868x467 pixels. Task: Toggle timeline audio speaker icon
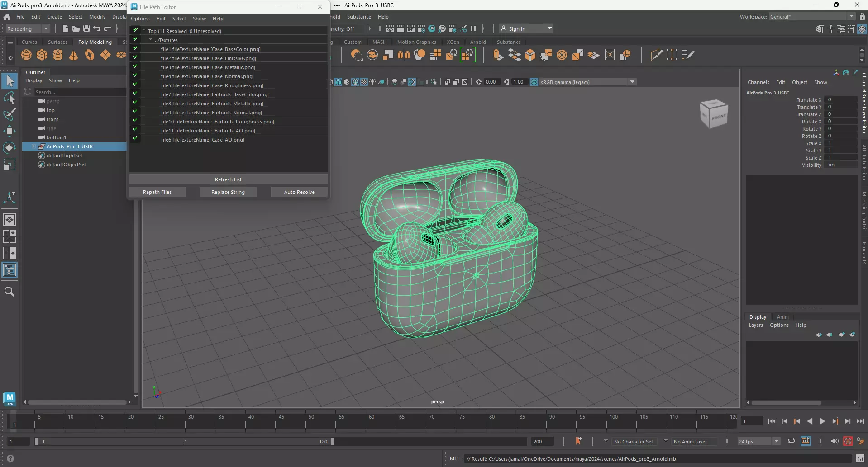click(x=834, y=441)
